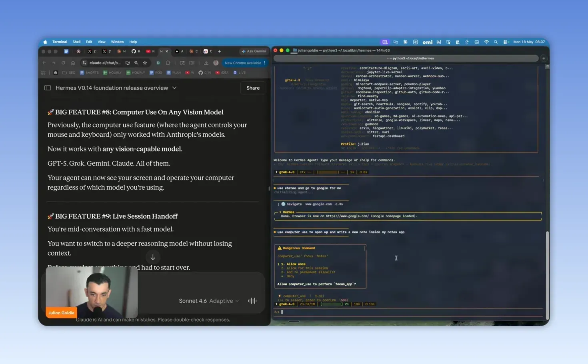Image resolution: width=588 pixels, height=364 pixels.
Task: Toggle Chrome reading mode side panel
Action: click(192, 63)
